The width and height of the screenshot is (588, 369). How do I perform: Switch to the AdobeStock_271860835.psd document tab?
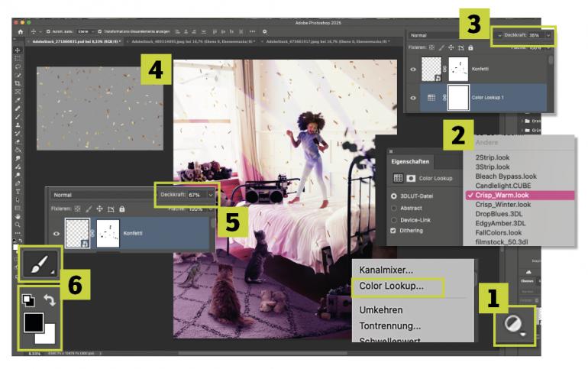[x=76, y=41]
